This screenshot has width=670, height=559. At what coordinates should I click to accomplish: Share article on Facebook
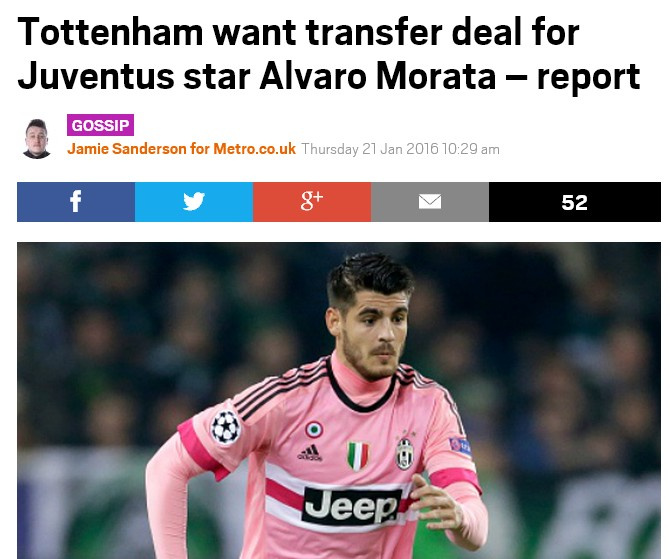click(76, 202)
